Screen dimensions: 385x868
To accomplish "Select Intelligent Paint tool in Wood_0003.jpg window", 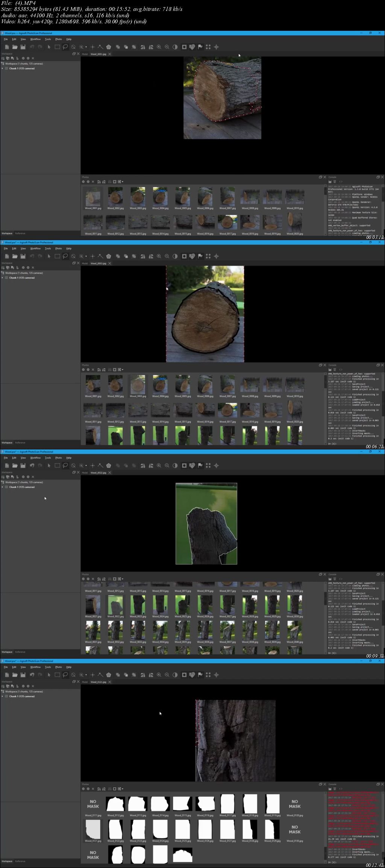I will (73, 256).
